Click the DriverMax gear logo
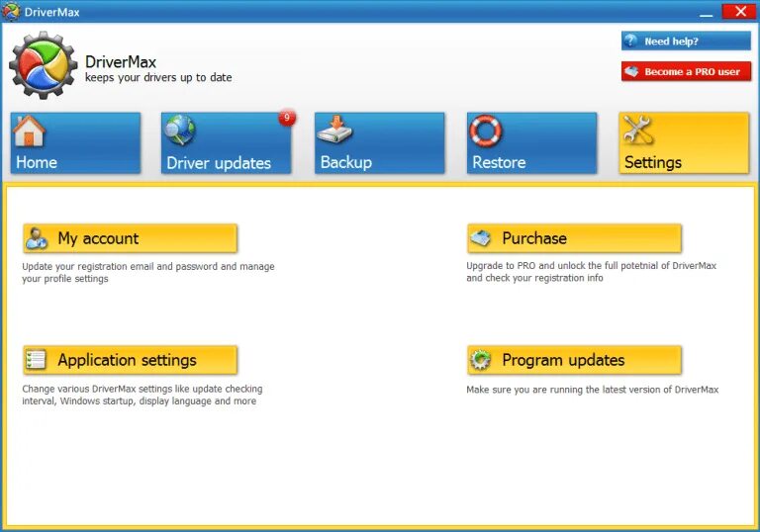This screenshot has width=760, height=532. [44, 65]
